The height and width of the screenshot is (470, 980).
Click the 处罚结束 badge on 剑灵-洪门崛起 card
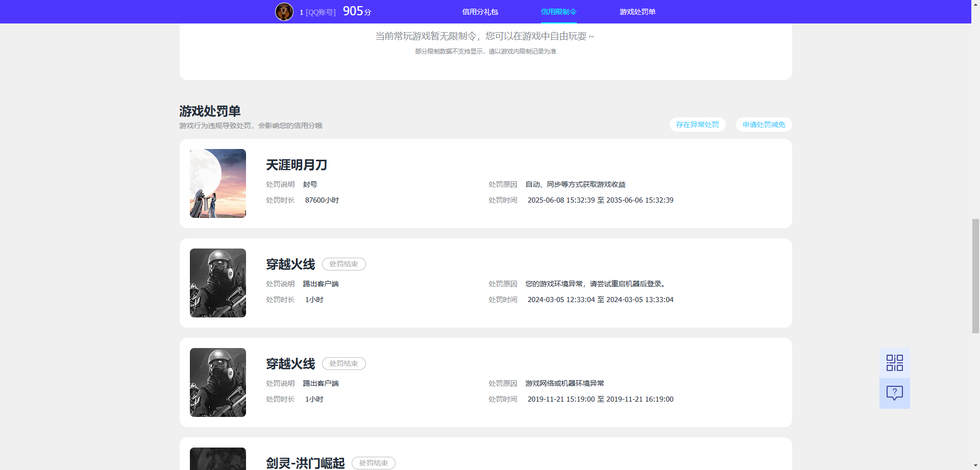[374, 463]
